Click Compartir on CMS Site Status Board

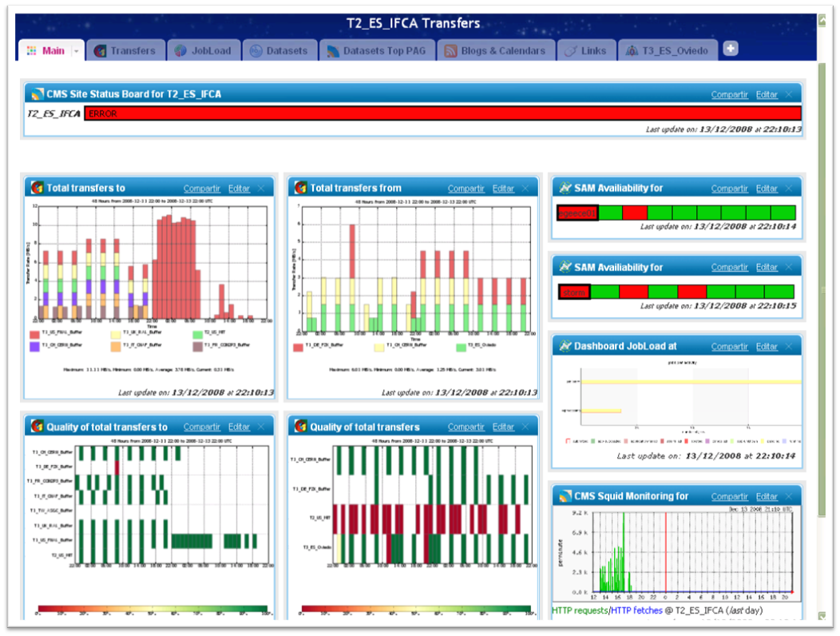click(729, 94)
